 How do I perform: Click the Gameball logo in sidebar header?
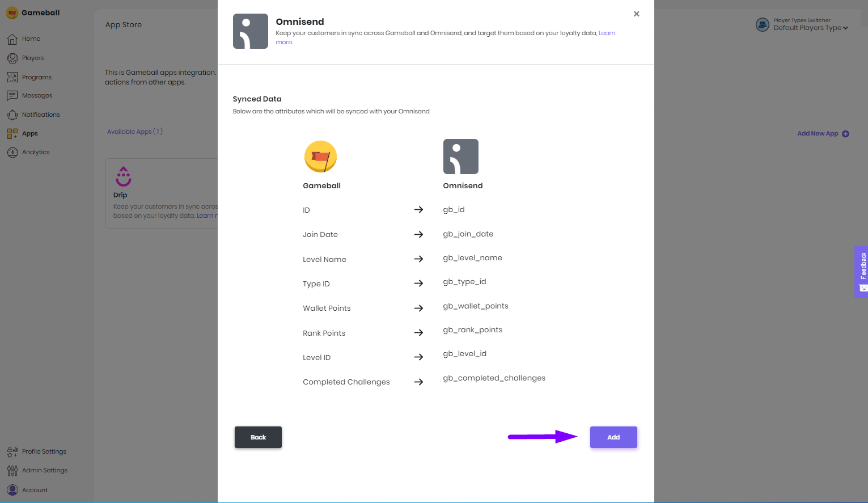pyautogui.click(x=12, y=13)
